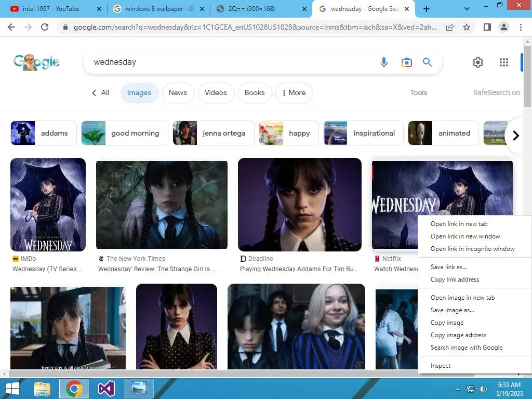Select the jenna ortega suggestion chip
The width and height of the screenshot is (532, 399).
[214, 133]
